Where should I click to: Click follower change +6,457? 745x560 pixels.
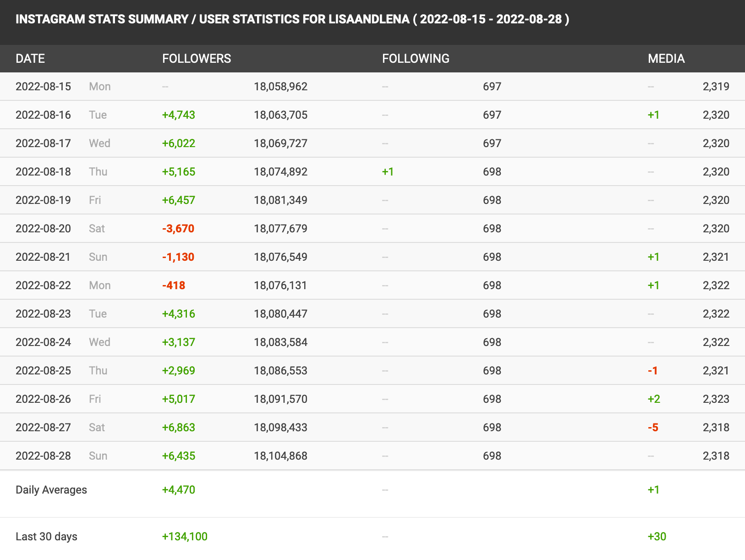pos(179,200)
